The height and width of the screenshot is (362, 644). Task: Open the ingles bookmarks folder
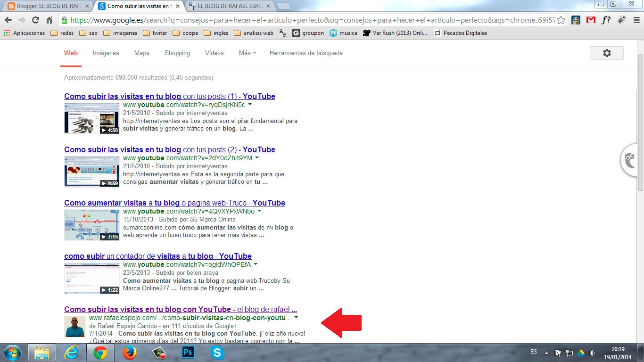coord(216,33)
